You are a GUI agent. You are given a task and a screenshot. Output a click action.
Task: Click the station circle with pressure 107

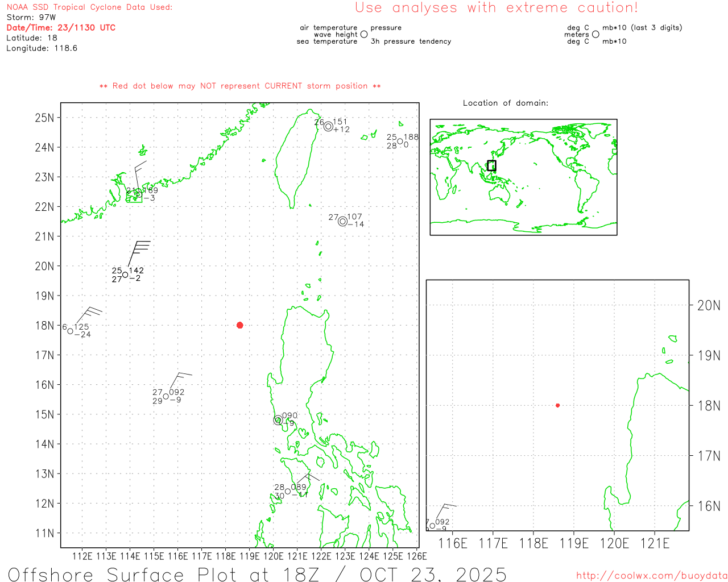pyautogui.click(x=342, y=221)
